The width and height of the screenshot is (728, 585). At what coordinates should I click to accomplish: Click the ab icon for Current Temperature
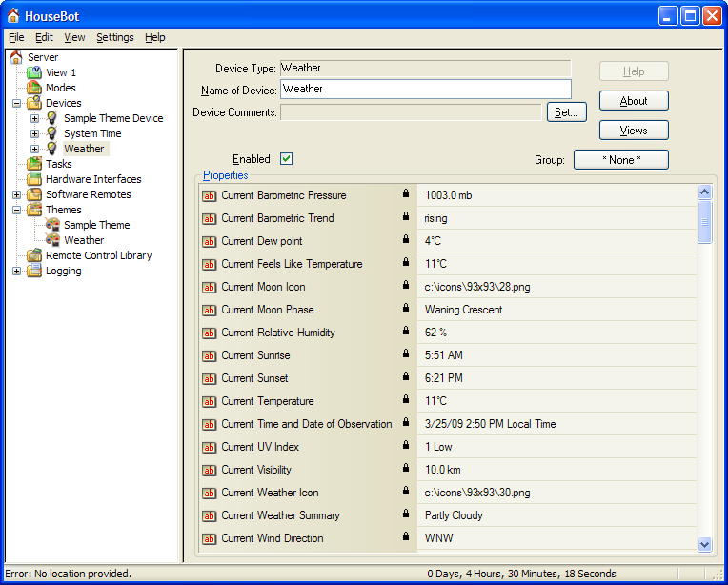[x=210, y=402]
